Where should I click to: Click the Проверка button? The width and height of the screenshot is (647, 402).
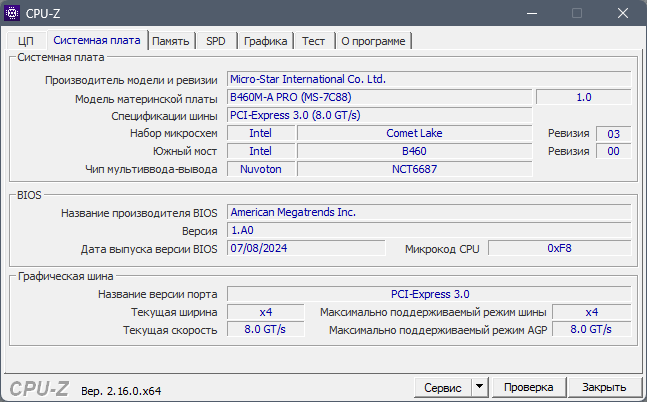tap(529, 387)
